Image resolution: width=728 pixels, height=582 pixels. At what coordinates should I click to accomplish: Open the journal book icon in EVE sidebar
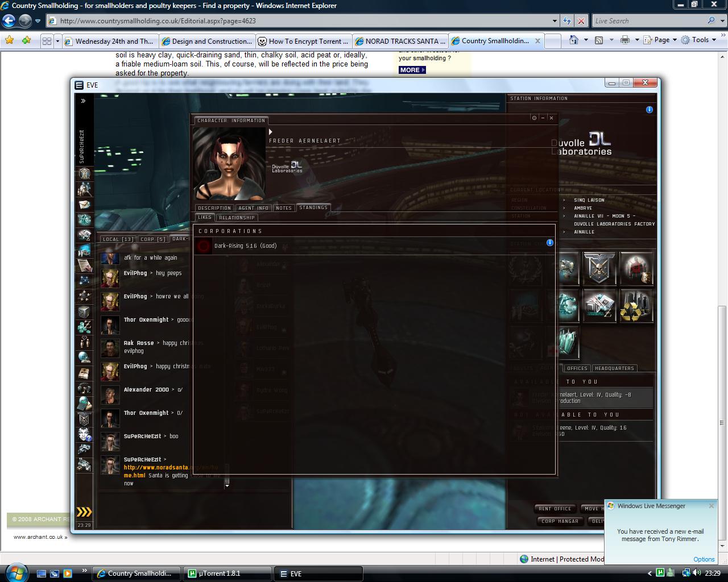tap(84, 373)
